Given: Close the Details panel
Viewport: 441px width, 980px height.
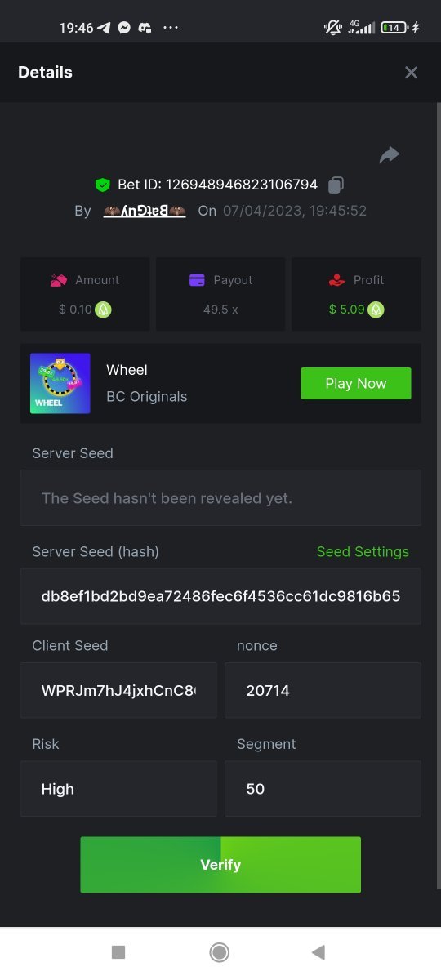Looking at the screenshot, I should click(411, 73).
